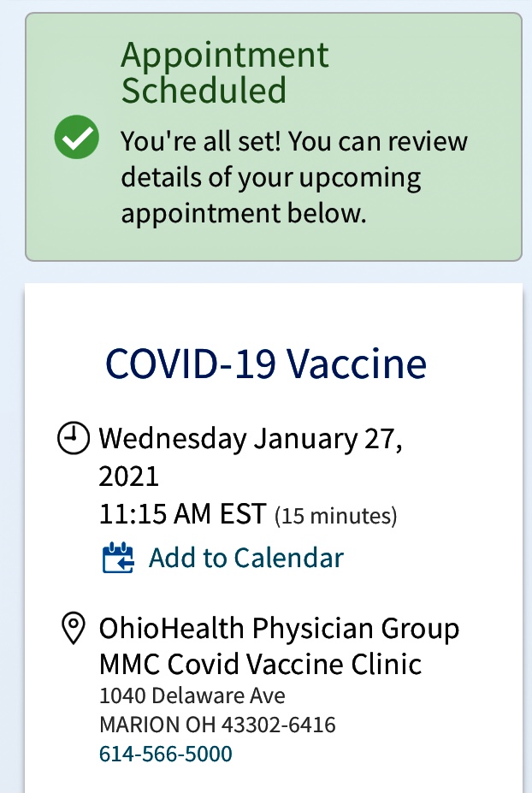The height and width of the screenshot is (793, 532).
Task: Click the word Scheduled in the heading
Action: (204, 90)
